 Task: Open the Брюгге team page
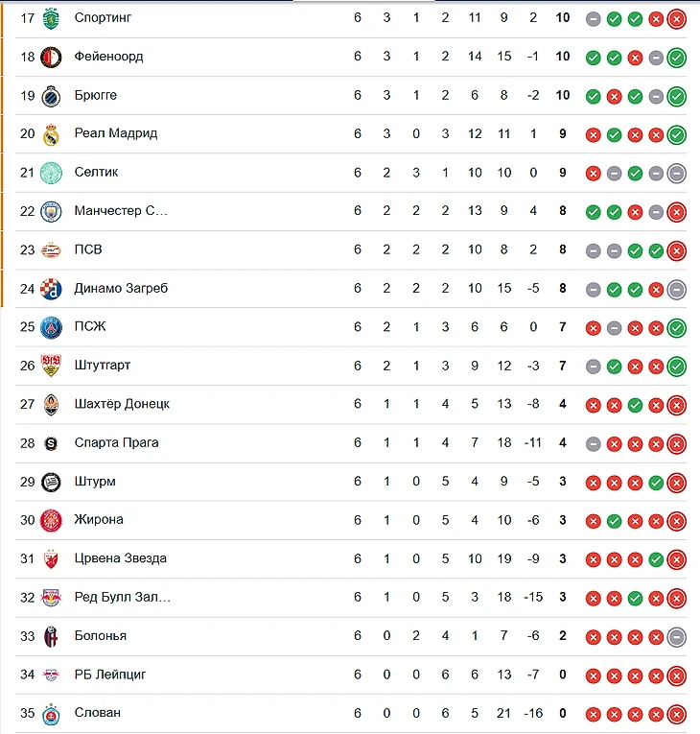96,95
